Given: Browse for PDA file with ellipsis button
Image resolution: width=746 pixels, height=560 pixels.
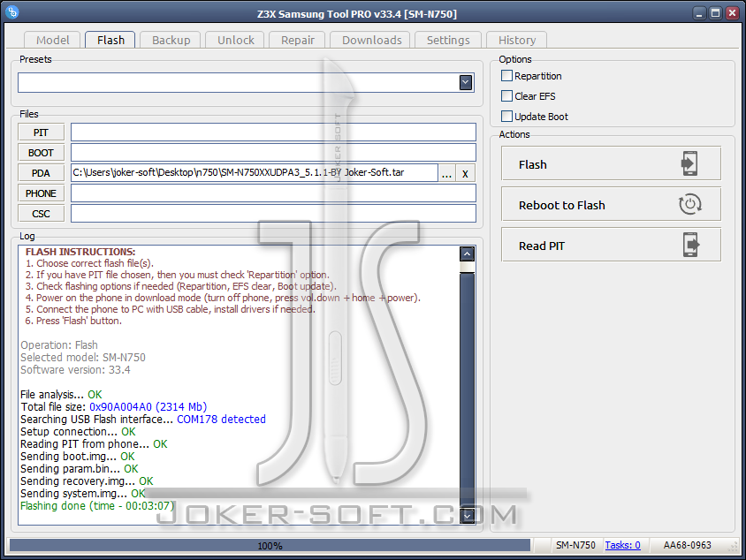Looking at the screenshot, I should 446,173.
